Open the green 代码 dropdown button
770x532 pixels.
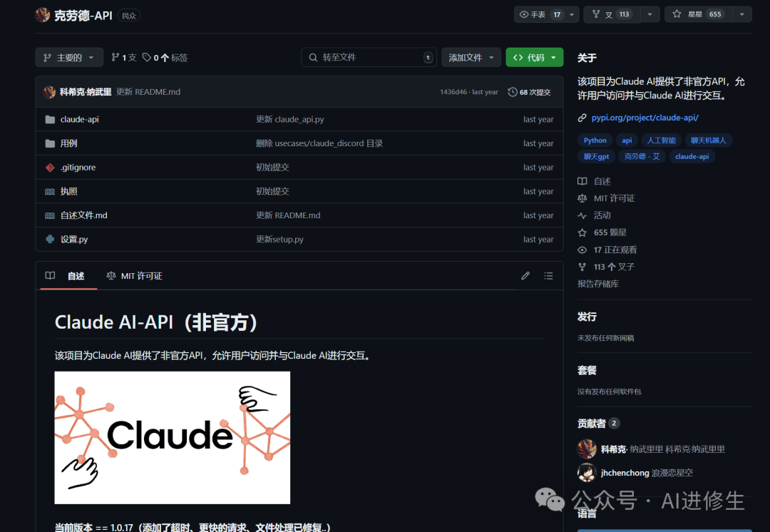[534, 58]
